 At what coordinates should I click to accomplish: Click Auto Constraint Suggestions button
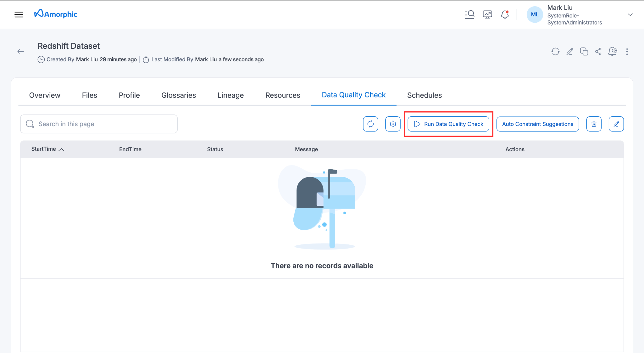tap(537, 124)
